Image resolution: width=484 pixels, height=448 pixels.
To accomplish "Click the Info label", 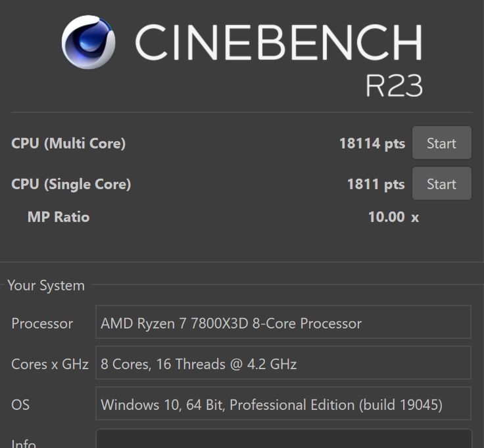I will pos(24,443).
